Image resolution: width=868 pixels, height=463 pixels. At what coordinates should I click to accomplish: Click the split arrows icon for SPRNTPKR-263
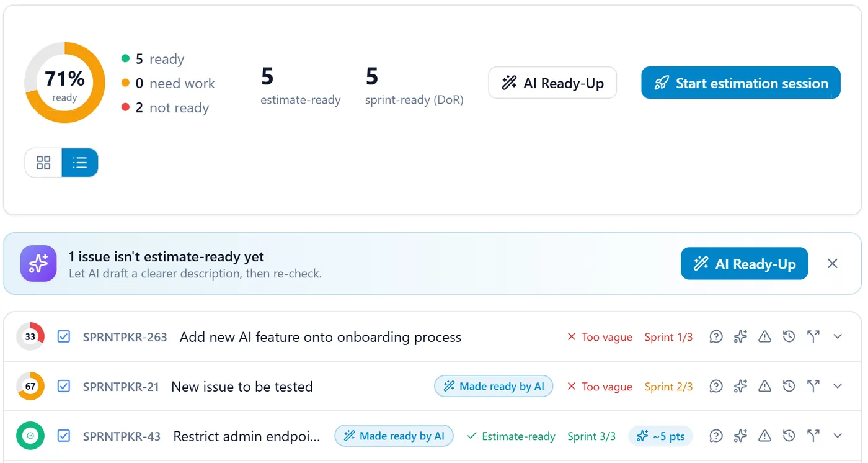(813, 337)
